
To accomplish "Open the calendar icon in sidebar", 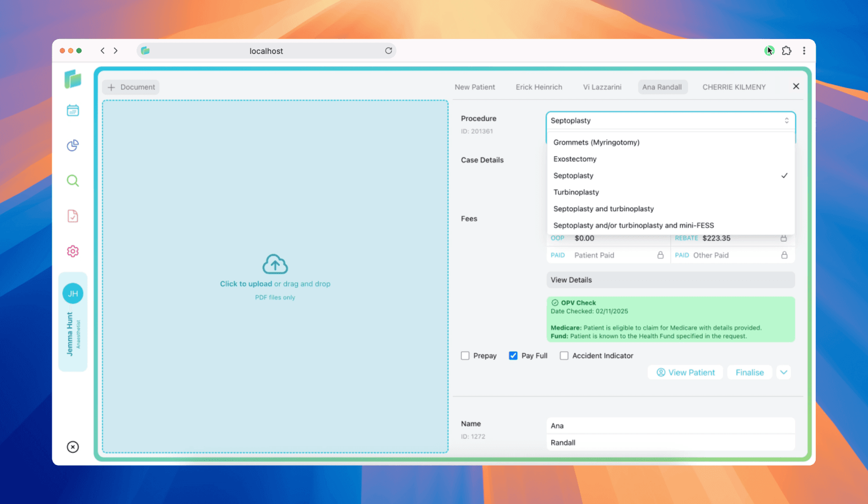I will 73,111.
